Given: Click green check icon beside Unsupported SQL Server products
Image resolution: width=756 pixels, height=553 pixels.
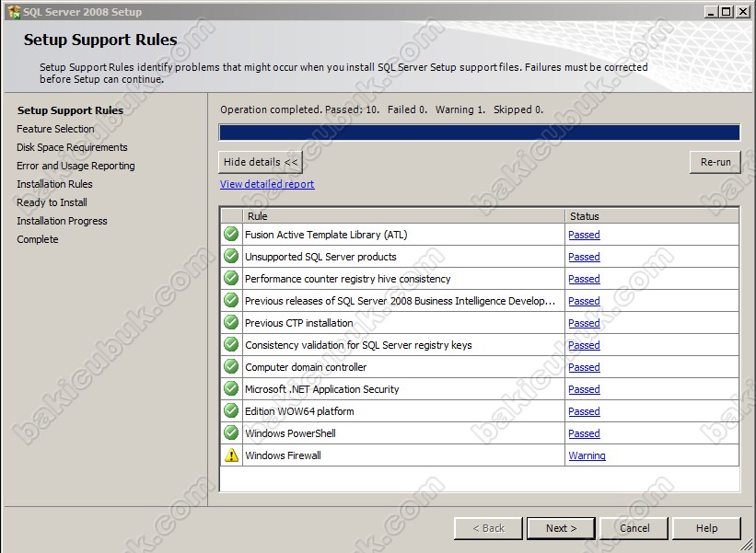Looking at the screenshot, I should click(231, 257).
